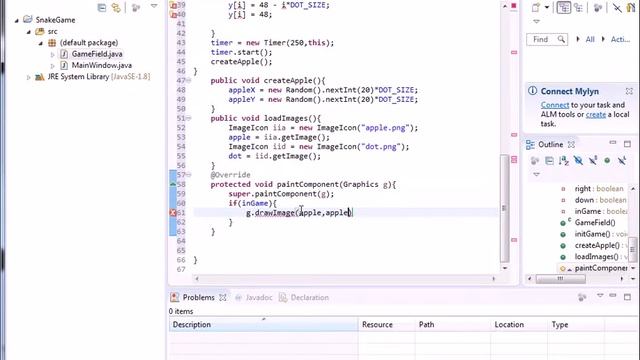
Task: Click the red error indicator atop overview ruler
Action: click(x=514, y=6)
